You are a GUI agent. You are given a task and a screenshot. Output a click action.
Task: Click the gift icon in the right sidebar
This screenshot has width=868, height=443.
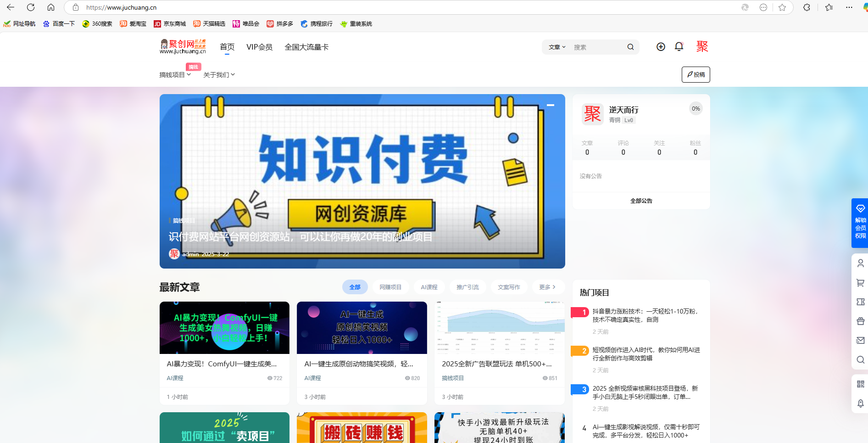tap(860, 321)
